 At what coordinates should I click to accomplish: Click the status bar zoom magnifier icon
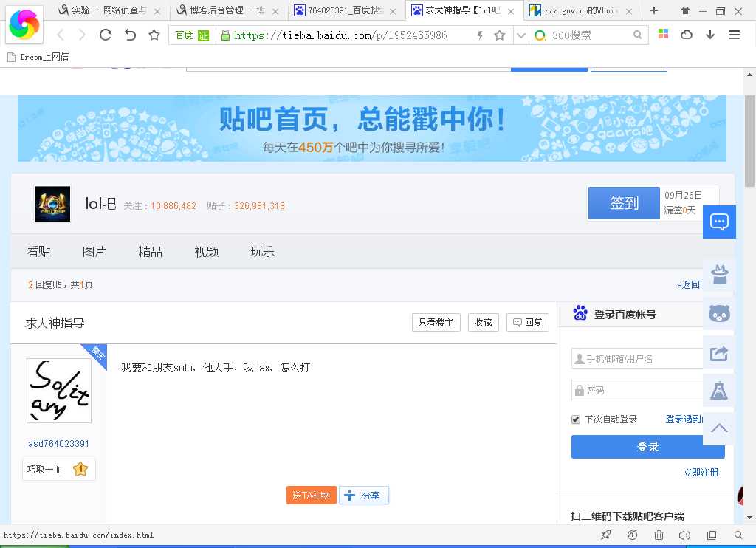click(x=738, y=535)
